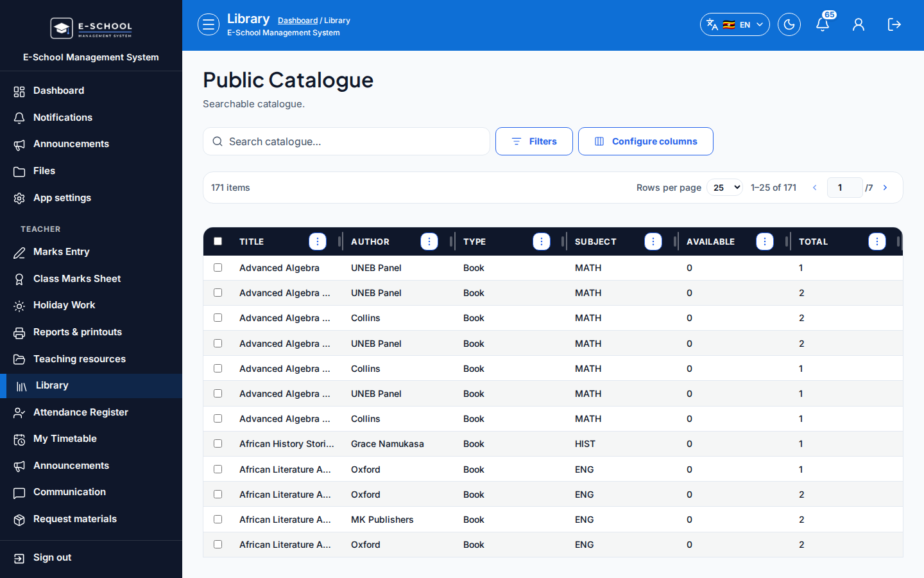The height and width of the screenshot is (578, 924).
Task: Click the 1–25 of 171 range text
Action: click(773, 188)
